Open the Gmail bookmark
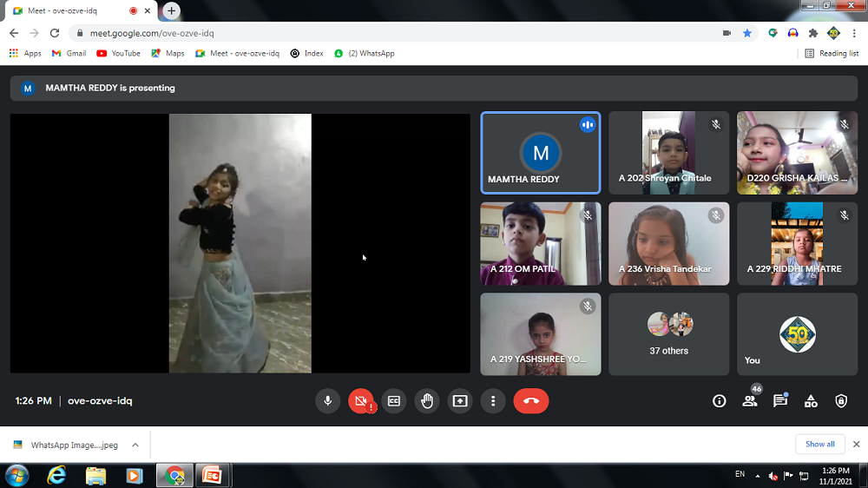The image size is (868, 488). 69,53
